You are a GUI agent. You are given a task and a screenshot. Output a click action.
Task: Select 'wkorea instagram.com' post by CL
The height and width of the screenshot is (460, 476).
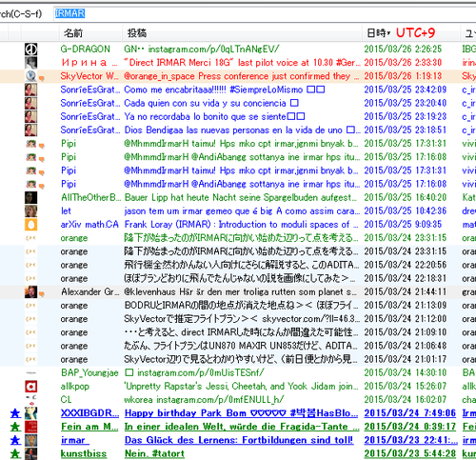(x=204, y=400)
